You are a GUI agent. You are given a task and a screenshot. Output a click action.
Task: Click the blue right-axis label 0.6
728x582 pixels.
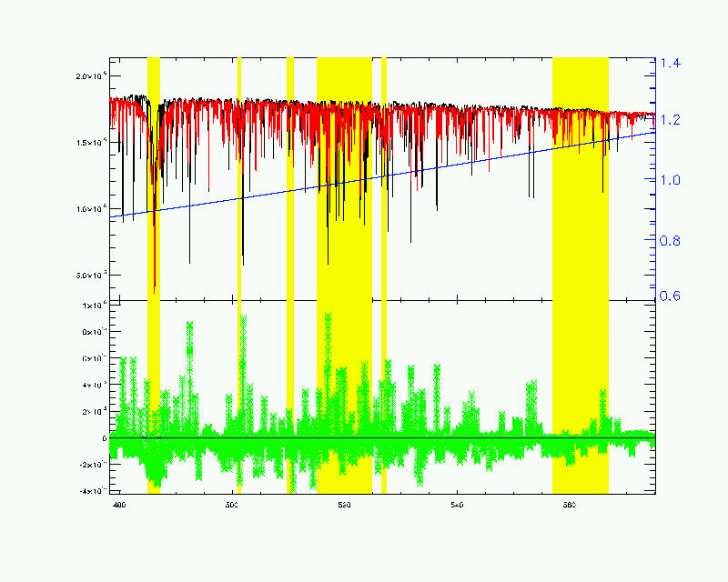(671, 296)
